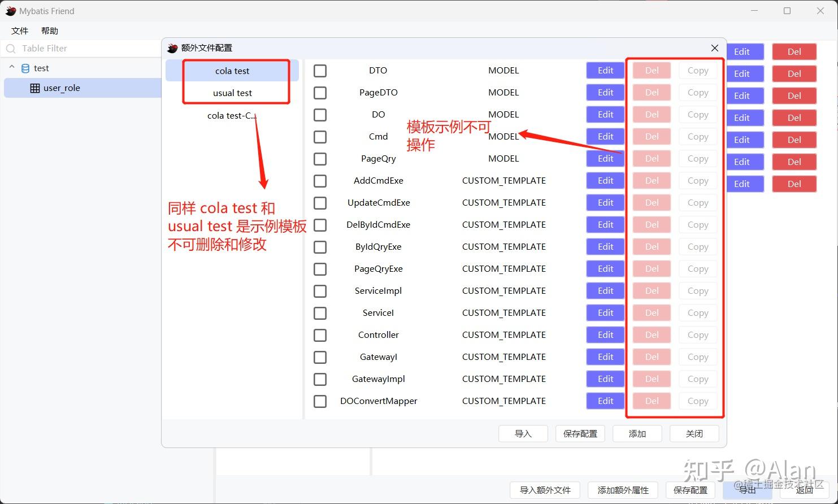This screenshot has height=504, width=838.
Task: Select the usual test template
Action: [x=232, y=93]
